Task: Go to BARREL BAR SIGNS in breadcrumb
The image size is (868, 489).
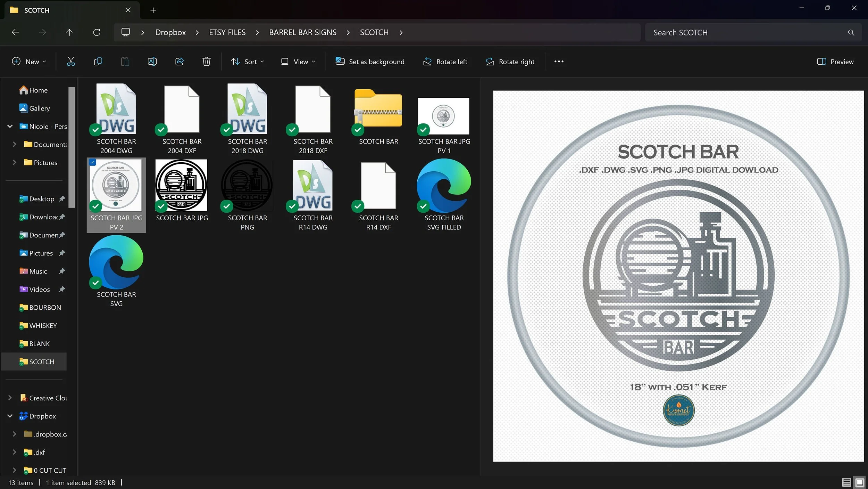Action: click(x=303, y=32)
